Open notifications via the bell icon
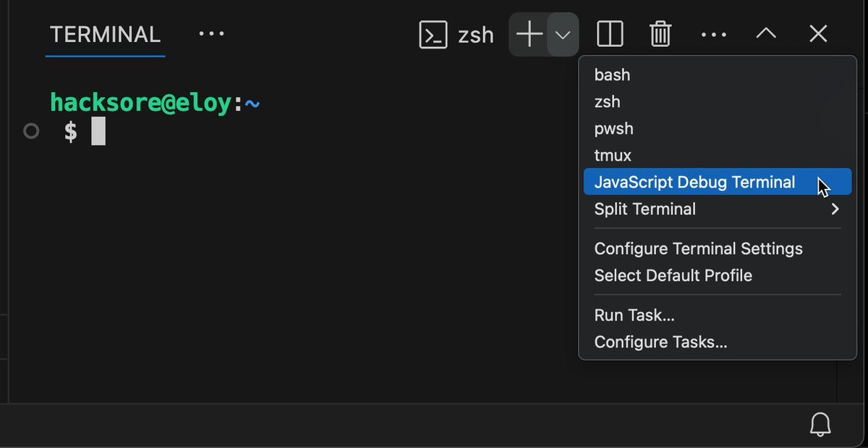This screenshot has width=868, height=448. [820, 424]
